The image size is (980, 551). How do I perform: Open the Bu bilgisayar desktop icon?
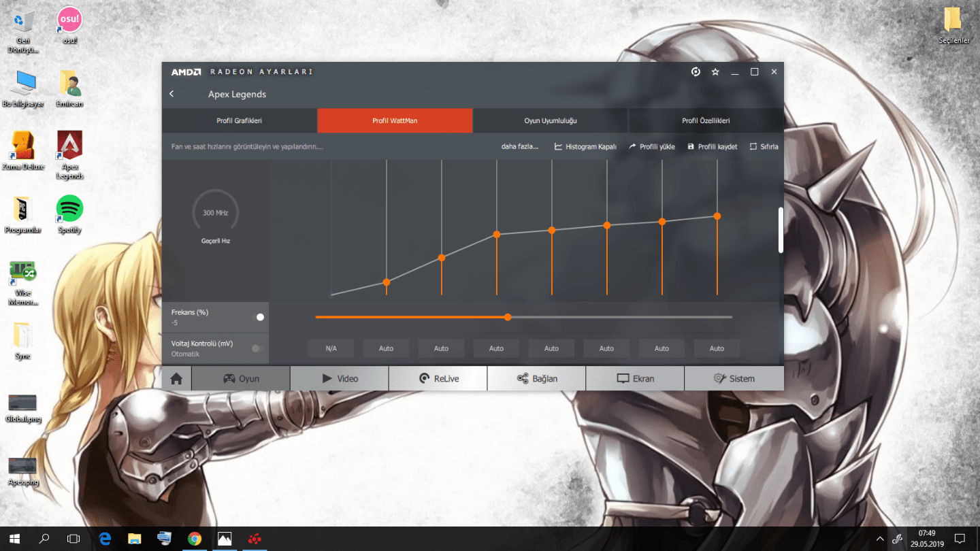pyautogui.click(x=23, y=88)
